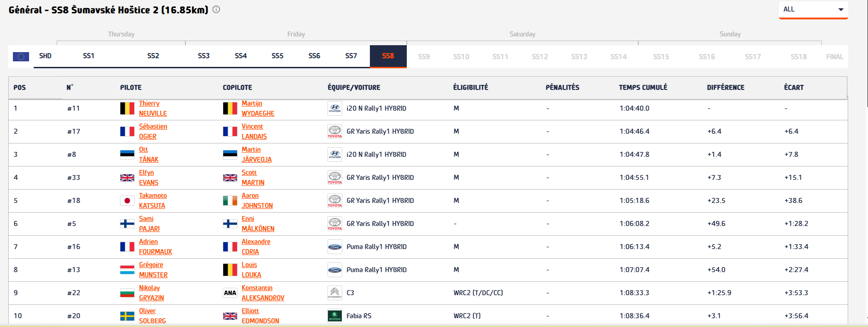The image size is (868, 327).
Task: Open Sébastien OGIER driver profile
Action: click(x=153, y=131)
